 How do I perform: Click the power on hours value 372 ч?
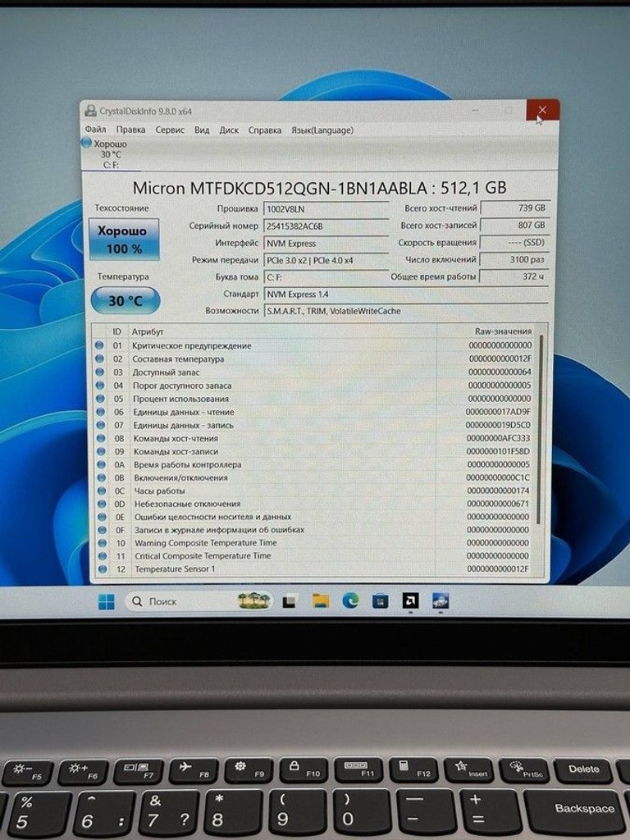(x=514, y=276)
